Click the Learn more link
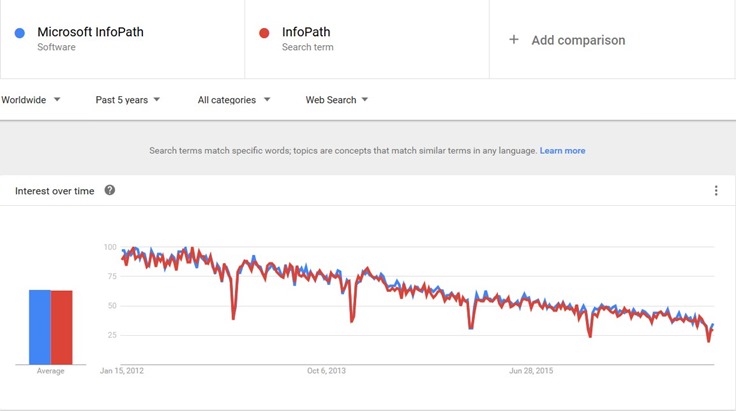This screenshot has height=411, width=736. 562,151
